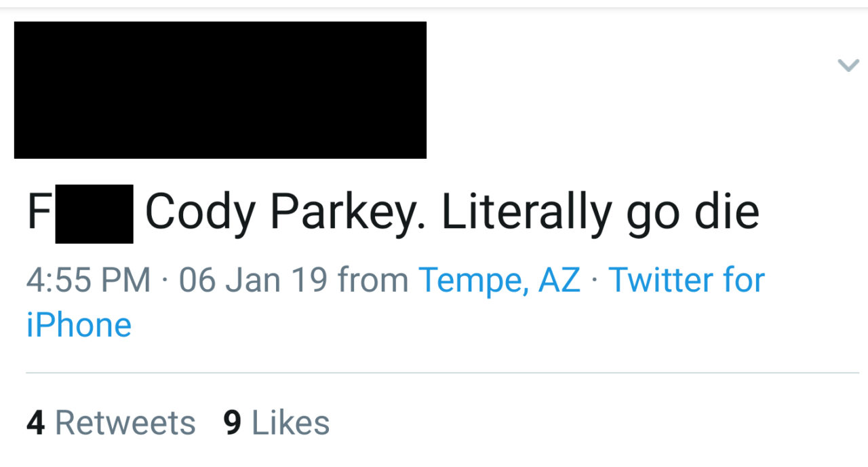Click the letter F starting the tweet
The height and width of the screenshot is (467, 868).
pyautogui.click(x=39, y=212)
